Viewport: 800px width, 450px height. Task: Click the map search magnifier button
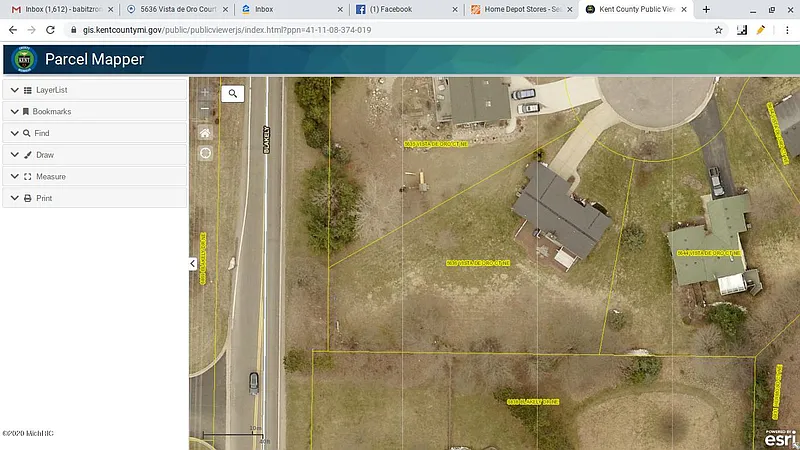coord(233,93)
